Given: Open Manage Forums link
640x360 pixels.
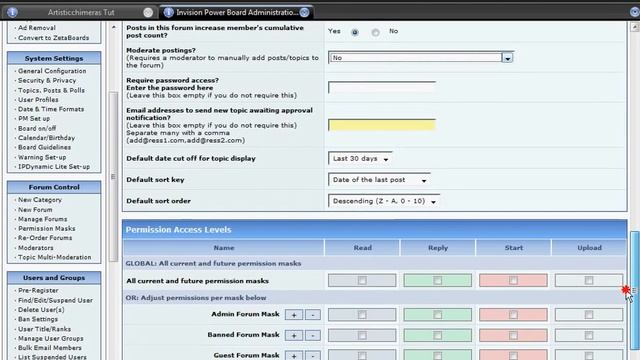Looking at the screenshot, I should (x=42, y=219).
